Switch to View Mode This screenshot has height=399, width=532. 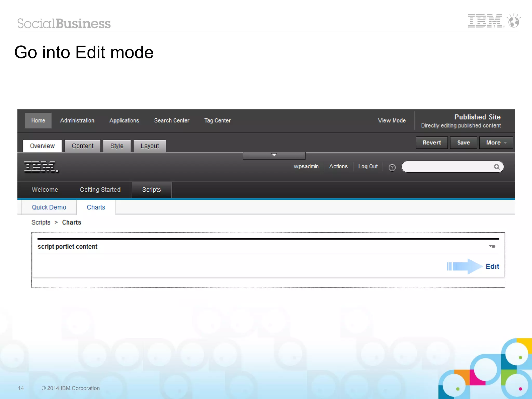[392, 120]
